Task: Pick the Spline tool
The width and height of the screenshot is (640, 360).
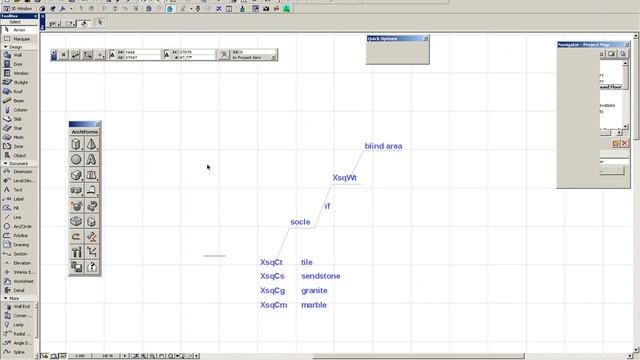Action: (18, 352)
